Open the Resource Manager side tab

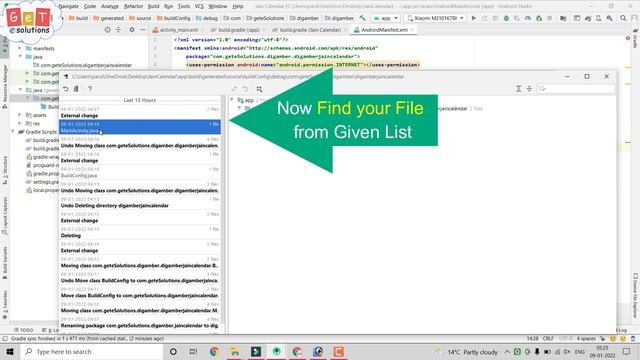[4, 86]
